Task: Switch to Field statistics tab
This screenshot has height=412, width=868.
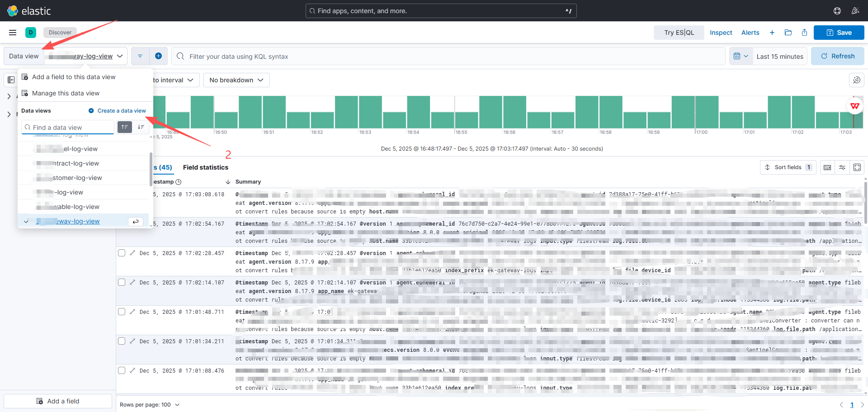Action: (x=206, y=167)
